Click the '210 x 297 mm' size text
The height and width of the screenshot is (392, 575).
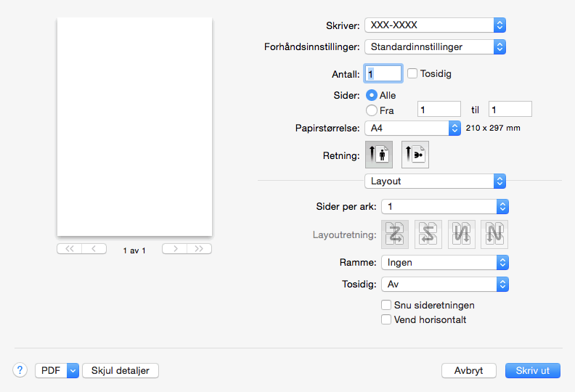click(493, 128)
